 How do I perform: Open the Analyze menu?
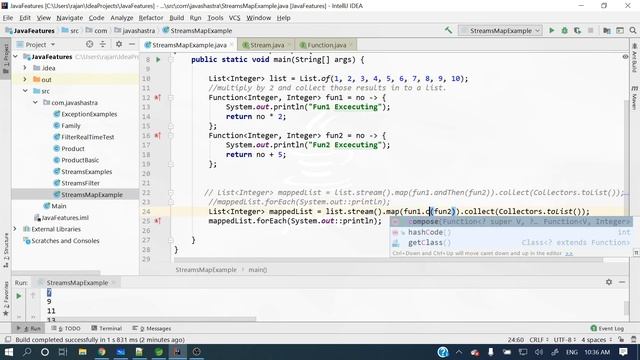coord(122,18)
